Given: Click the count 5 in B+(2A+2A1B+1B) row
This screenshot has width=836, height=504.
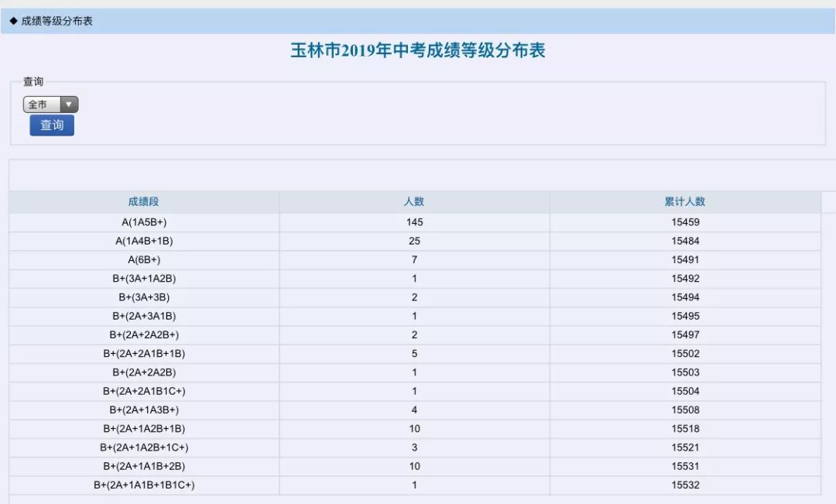Looking at the screenshot, I should pos(414,354).
